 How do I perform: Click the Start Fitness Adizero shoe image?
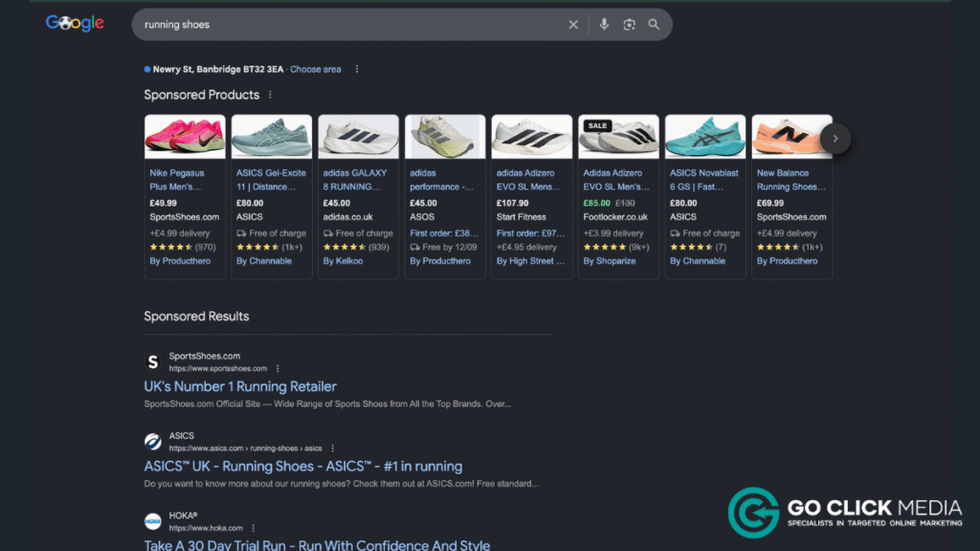(532, 137)
